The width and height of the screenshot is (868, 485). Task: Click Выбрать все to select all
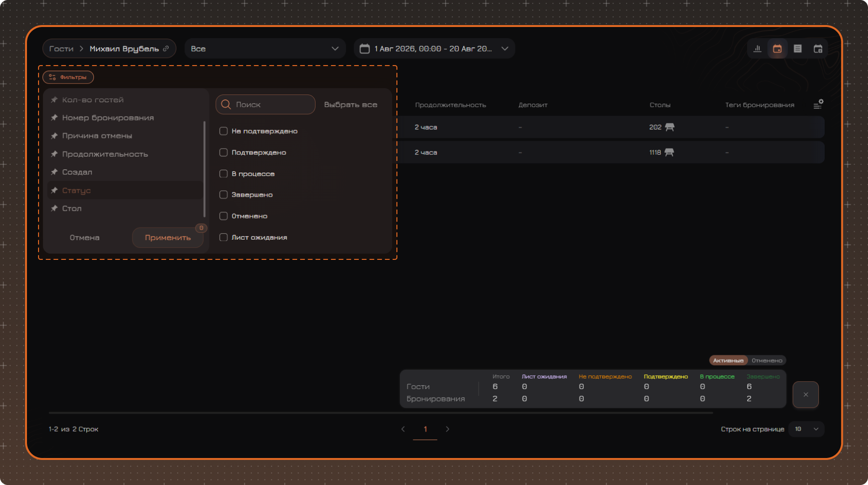coord(351,105)
